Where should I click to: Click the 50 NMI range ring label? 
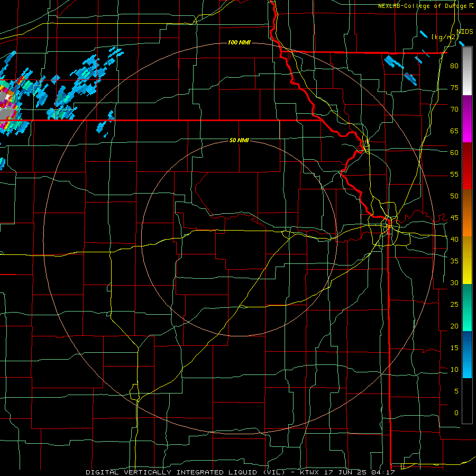coord(239,140)
